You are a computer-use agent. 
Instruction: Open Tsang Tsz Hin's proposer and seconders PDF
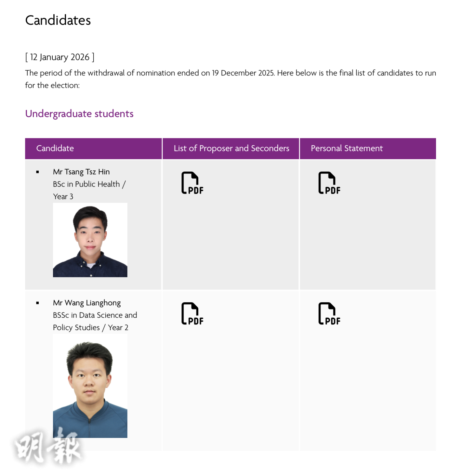192,183
